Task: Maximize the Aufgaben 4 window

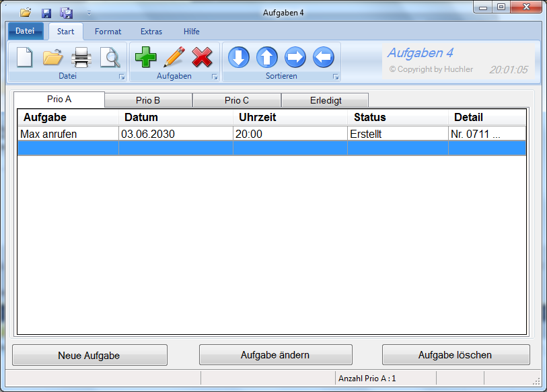Action: [x=501, y=7]
